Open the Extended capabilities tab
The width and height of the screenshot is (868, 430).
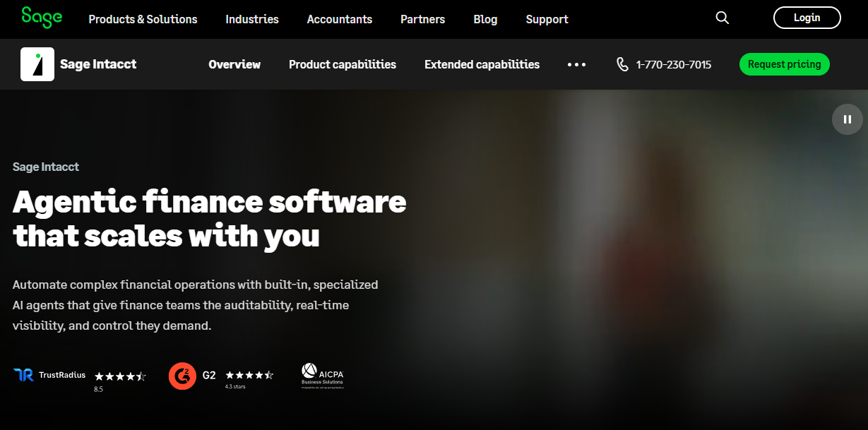[x=482, y=64]
